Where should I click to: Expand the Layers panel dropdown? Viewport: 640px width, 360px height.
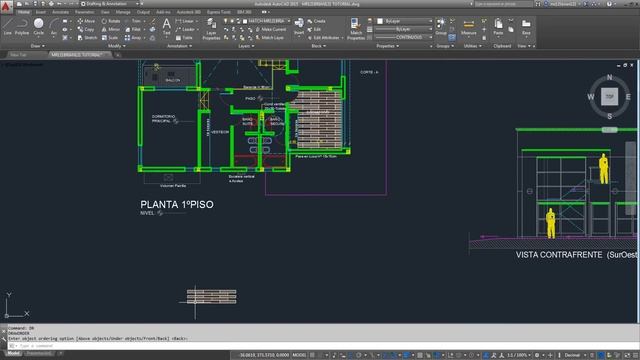tap(246, 46)
